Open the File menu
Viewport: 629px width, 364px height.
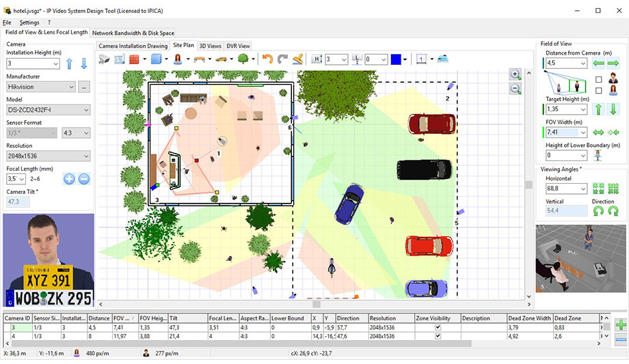point(7,23)
